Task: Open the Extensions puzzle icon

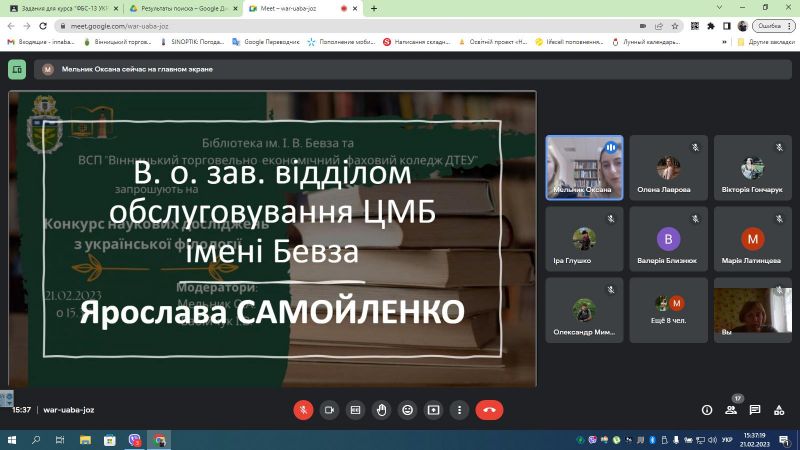Action: click(x=711, y=26)
